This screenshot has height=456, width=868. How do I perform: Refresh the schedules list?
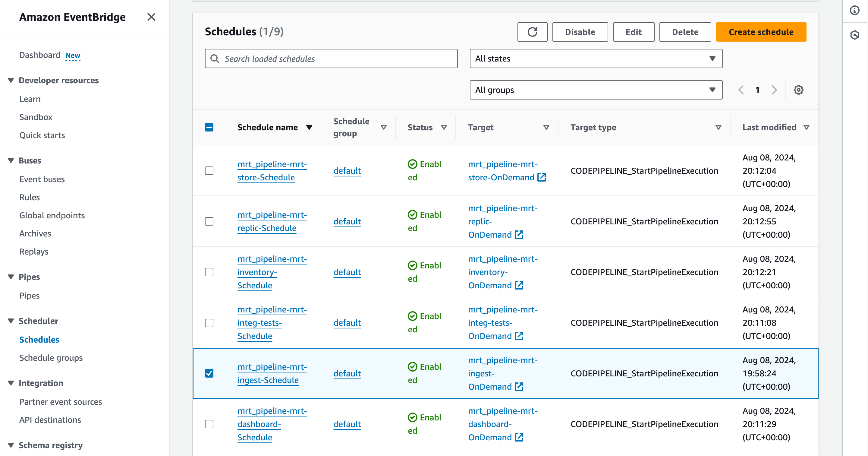pos(532,32)
